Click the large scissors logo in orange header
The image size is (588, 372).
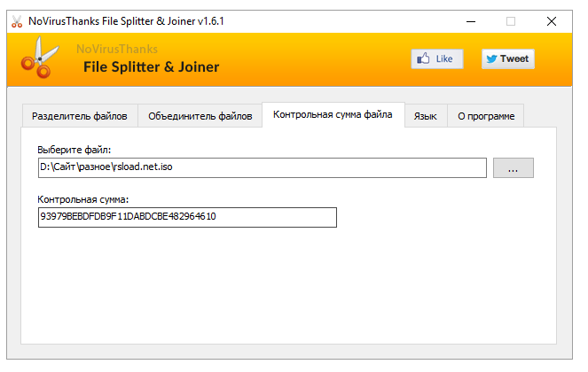[x=38, y=60]
